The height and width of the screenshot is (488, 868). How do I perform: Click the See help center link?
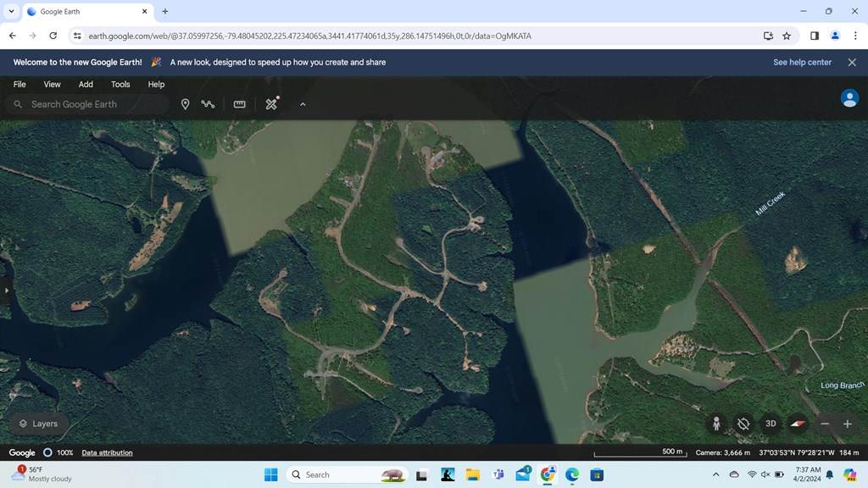coord(802,63)
